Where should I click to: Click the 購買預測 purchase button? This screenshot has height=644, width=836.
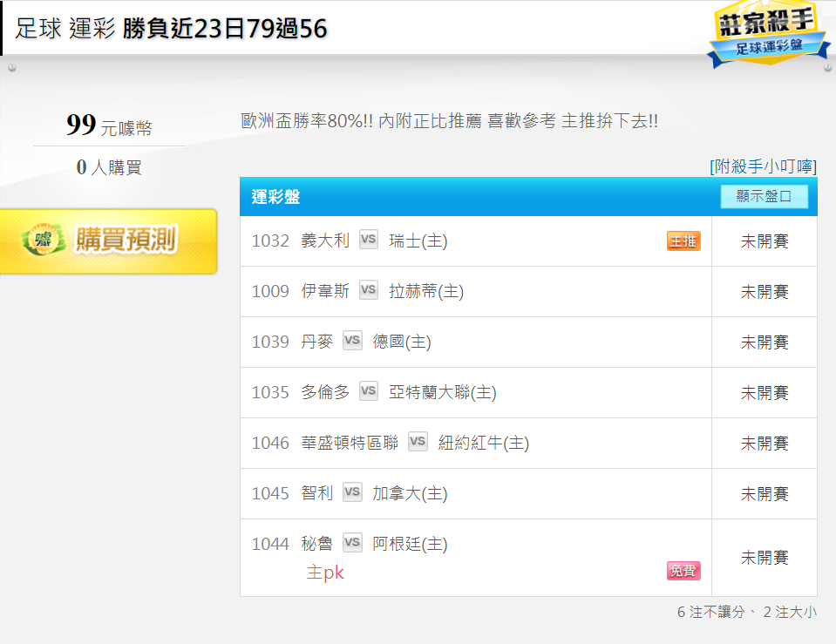tap(108, 241)
